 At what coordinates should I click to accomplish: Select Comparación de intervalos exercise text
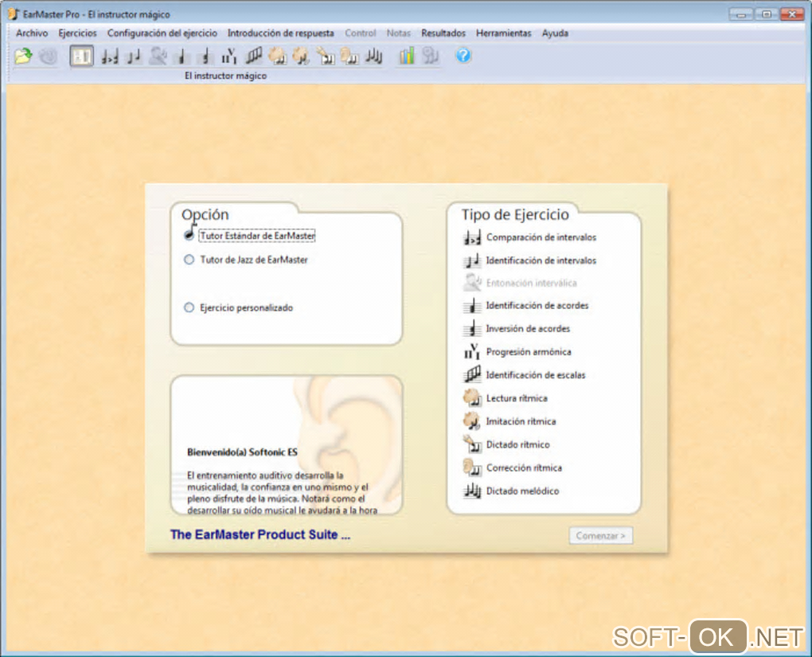(541, 237)
